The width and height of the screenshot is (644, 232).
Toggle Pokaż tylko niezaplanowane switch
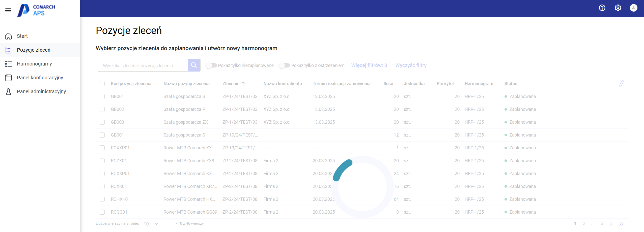[x=211, y=65]
